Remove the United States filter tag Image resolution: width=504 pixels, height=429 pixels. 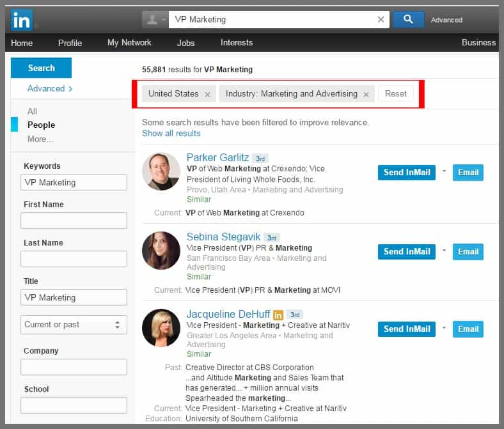(x=207, y=94)
